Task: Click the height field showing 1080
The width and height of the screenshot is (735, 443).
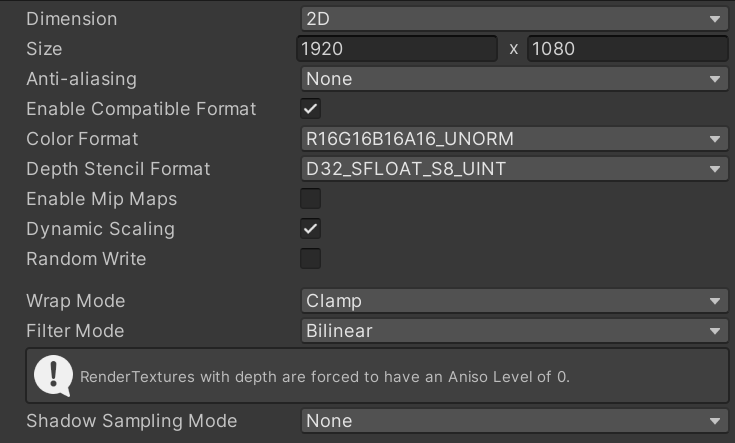Action: [x=627, y=48]
